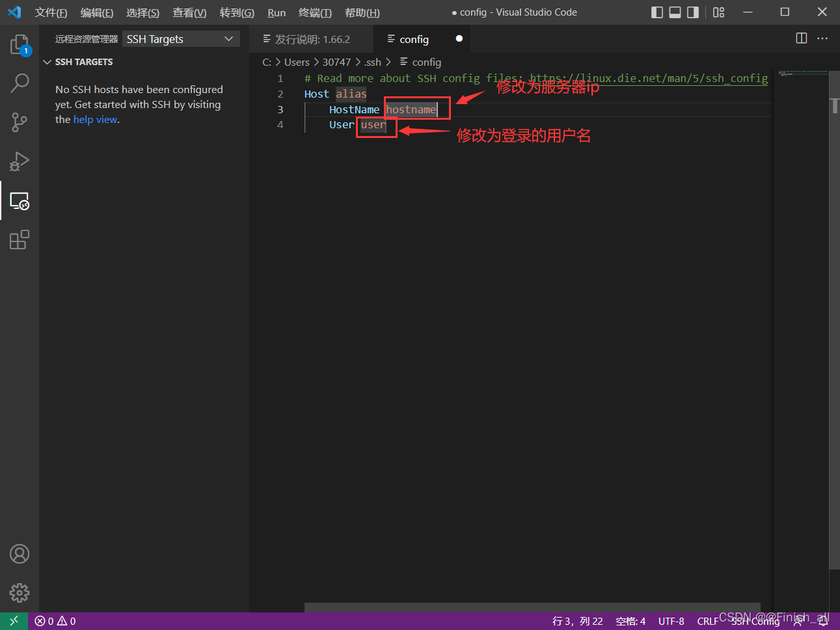
Task: Open the 终端(T) menu
Action: pyautogui.click(x=315, y=12)
